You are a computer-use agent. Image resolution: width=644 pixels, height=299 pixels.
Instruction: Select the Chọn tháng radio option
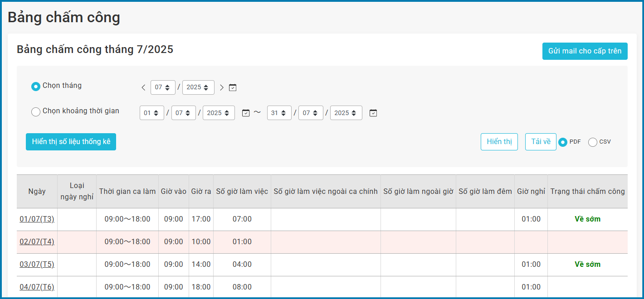pyautogui.click(x=36, y=86)
